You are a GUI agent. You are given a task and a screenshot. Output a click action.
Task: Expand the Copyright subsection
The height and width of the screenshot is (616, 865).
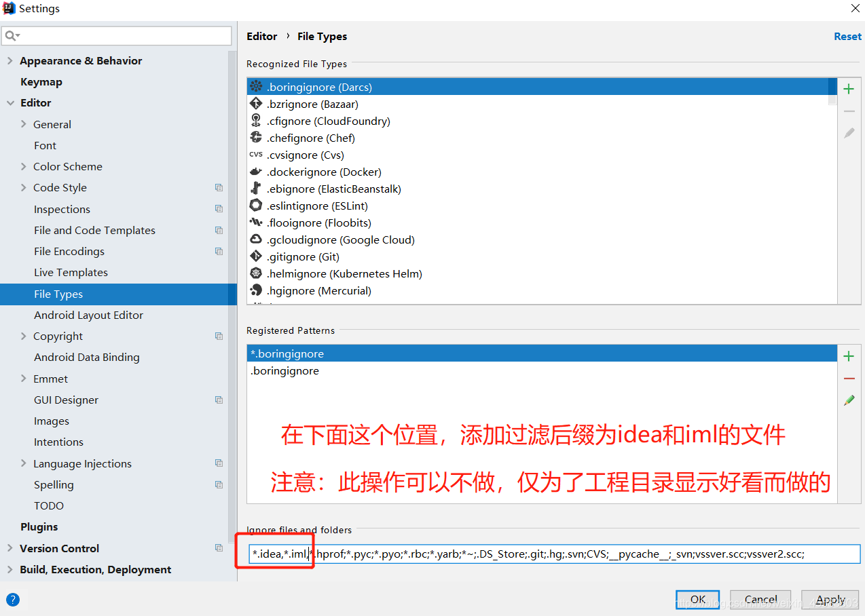pos(24,336)
